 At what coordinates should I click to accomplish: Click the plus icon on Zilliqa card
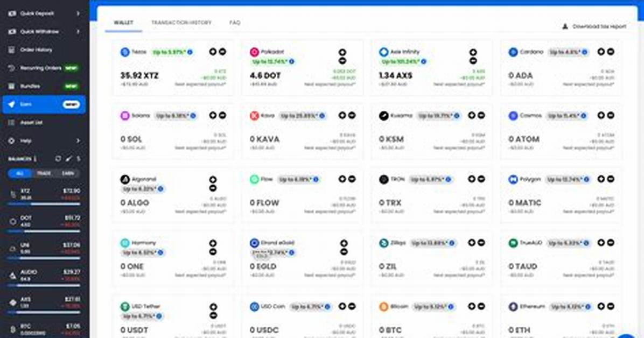tap(472, 243)
